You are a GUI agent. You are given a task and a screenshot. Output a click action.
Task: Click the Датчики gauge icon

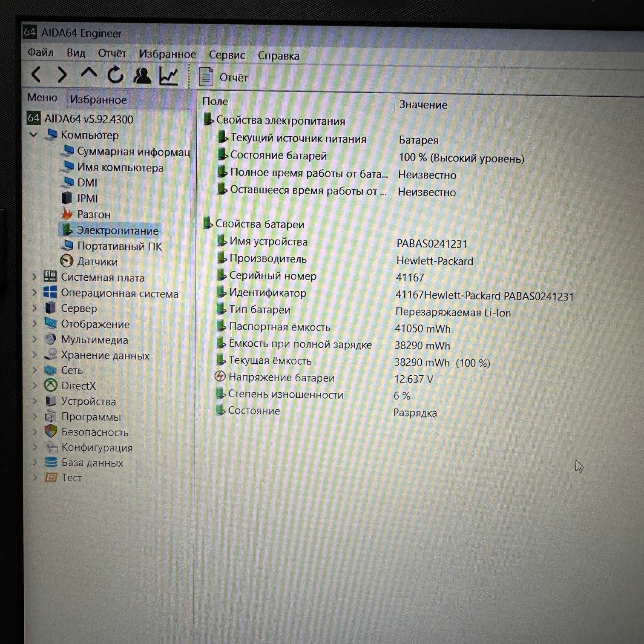pos(66,261)
